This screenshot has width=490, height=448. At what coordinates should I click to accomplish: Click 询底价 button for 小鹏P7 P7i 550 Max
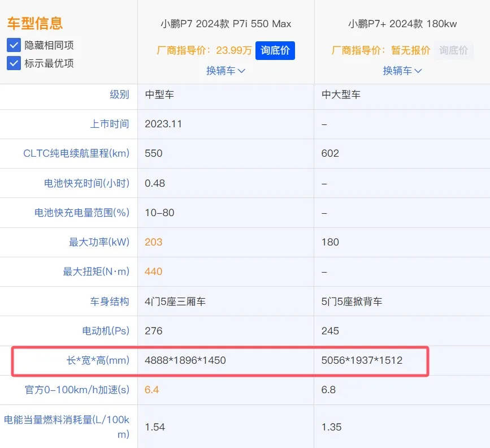click(275, 50)
